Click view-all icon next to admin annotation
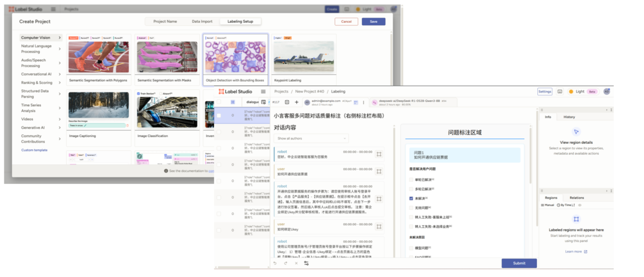 coord(356,102)
